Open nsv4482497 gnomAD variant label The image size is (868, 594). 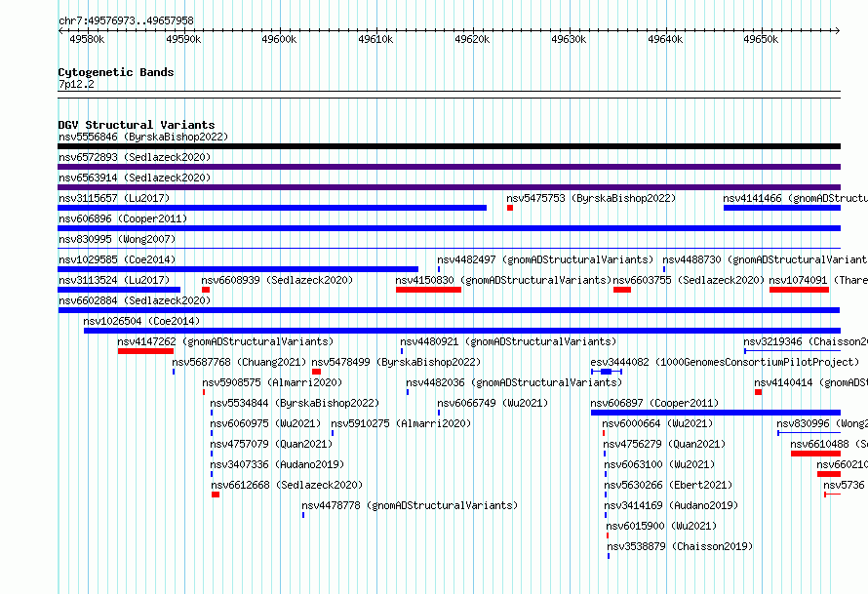point(545,259)
